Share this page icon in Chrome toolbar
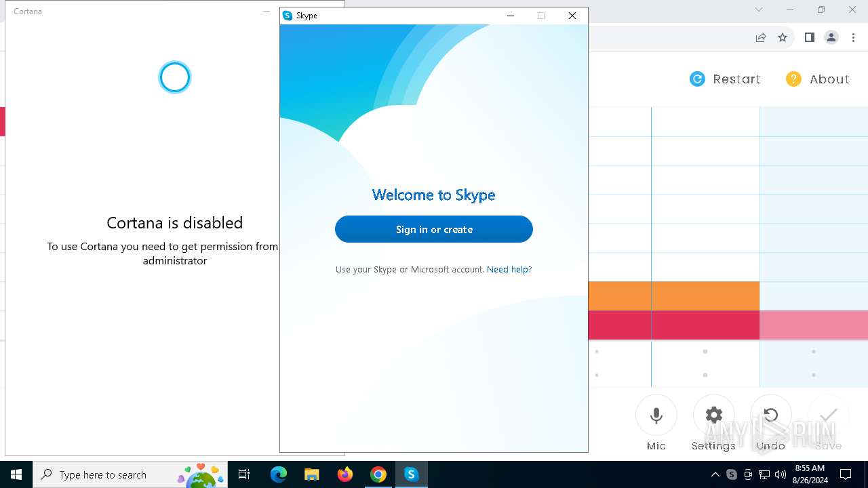This screenshot has height=488, width=868. [x=761, y=38]
